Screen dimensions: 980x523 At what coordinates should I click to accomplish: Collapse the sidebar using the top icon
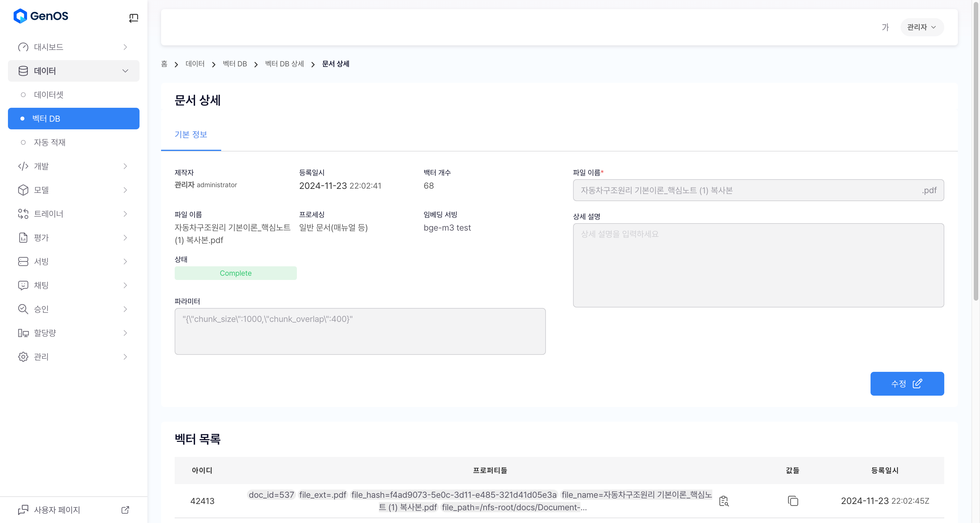[x=134, y=18]
